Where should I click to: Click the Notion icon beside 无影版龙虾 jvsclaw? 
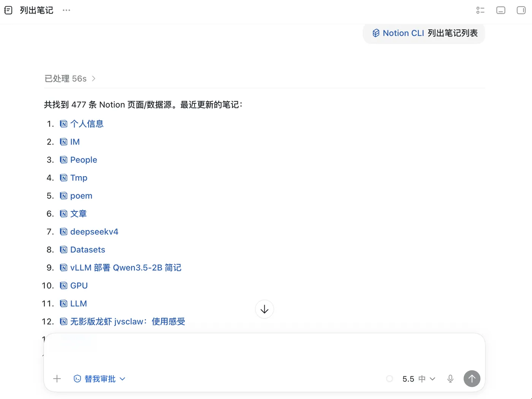click(64, 322)
